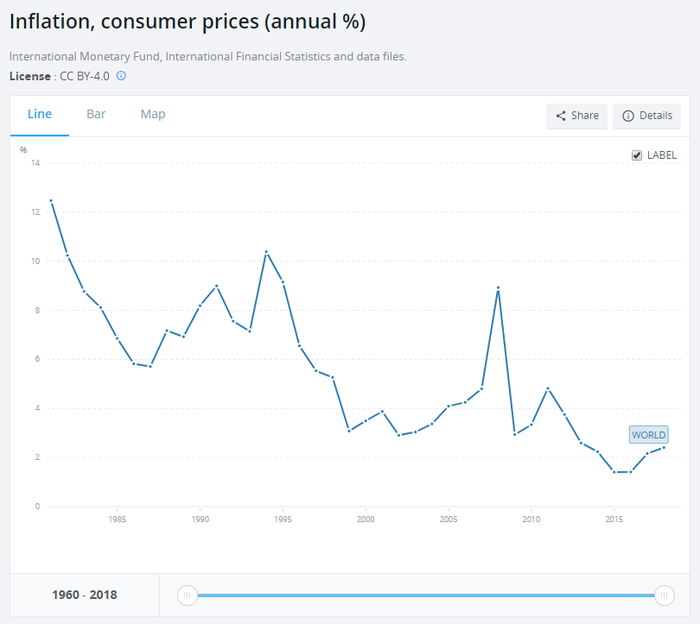Switch to the Line tab

(40, 114)
